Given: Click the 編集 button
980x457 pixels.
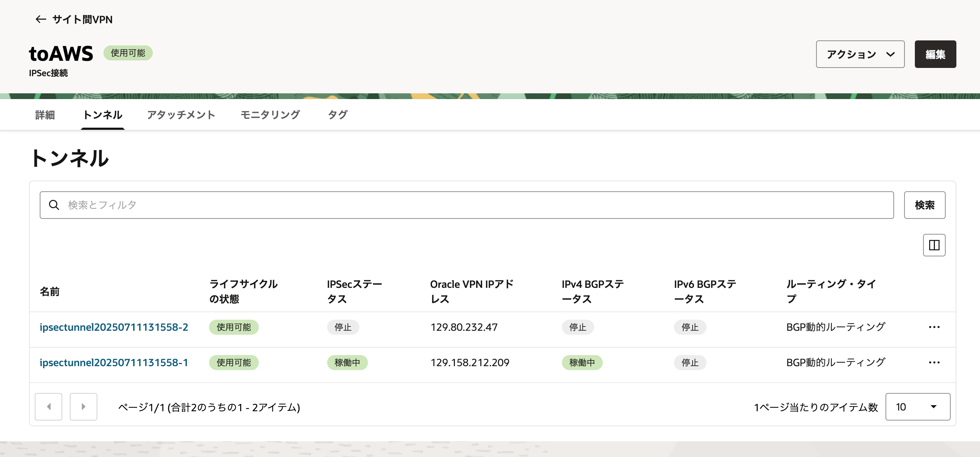Looking at the screenshot, I should [935, 54].
